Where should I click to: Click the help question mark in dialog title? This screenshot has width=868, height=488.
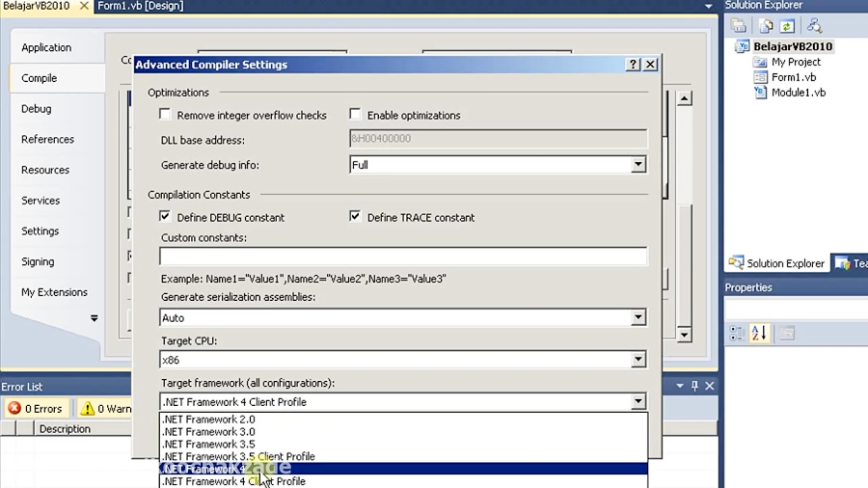633,65
